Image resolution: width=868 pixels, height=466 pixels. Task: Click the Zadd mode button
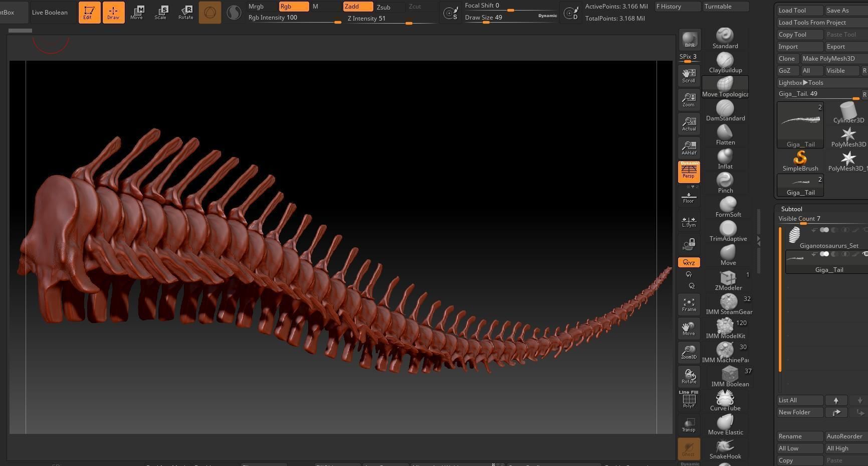click(x=358, y=7)
